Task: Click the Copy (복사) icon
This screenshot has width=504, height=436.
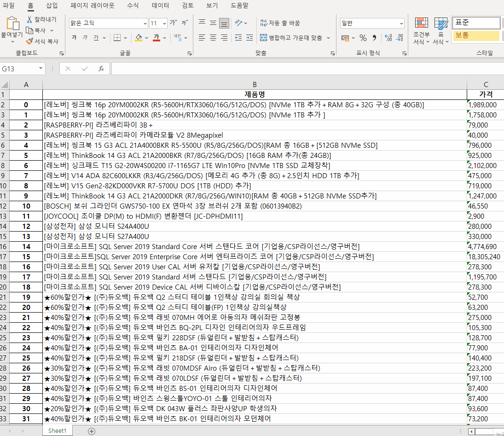Action: point(29,30)
